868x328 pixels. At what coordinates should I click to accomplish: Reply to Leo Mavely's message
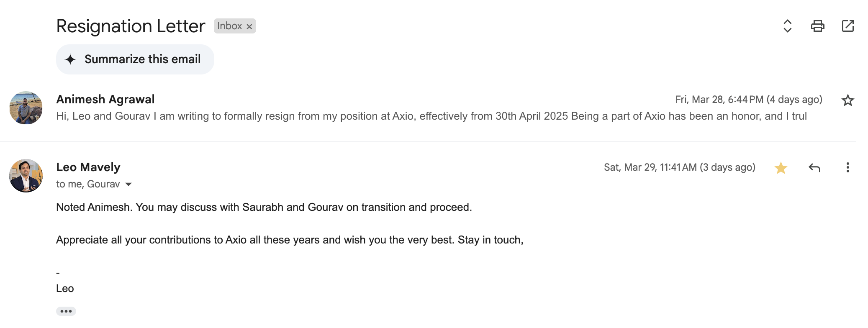[x=814, y=168]
